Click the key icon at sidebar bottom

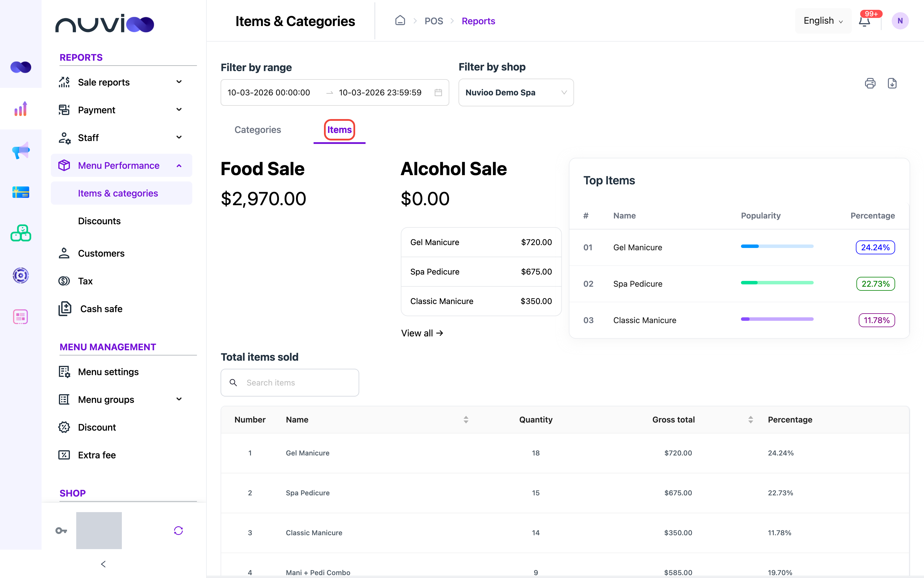tap(61, 531)
